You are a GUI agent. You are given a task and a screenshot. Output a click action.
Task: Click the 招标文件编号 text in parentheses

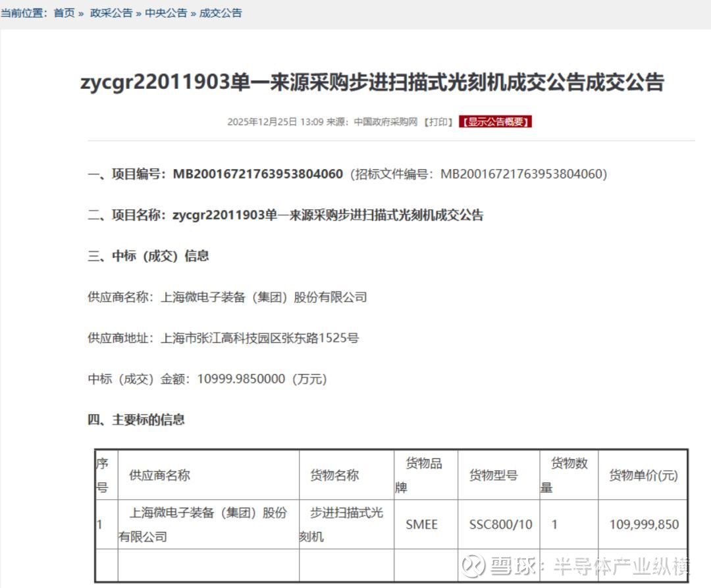[x=479, y=174]
